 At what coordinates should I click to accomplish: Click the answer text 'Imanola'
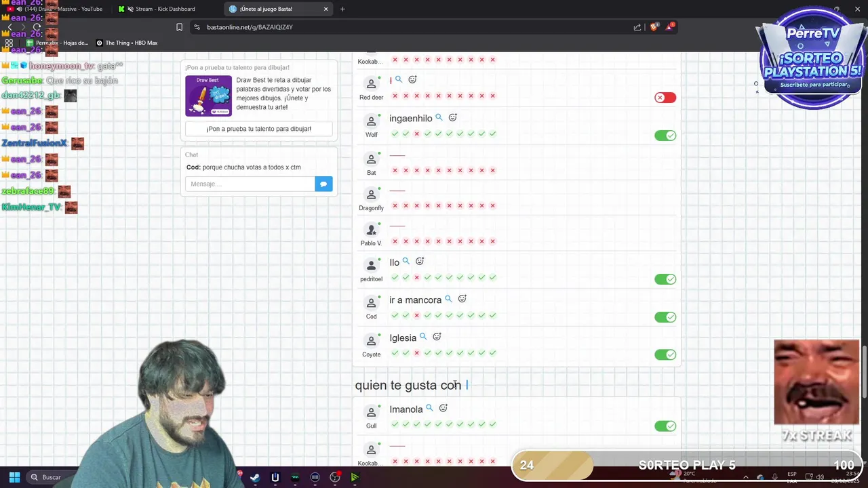(x=406, y=409)
